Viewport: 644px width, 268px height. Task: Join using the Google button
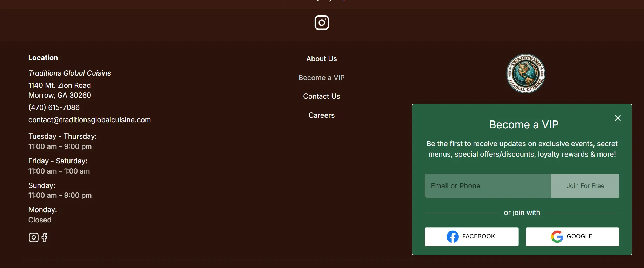click(x=572, y=236)
